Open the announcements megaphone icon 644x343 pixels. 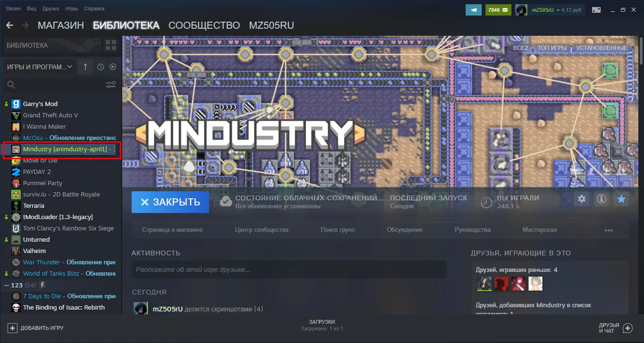(473, 9)
